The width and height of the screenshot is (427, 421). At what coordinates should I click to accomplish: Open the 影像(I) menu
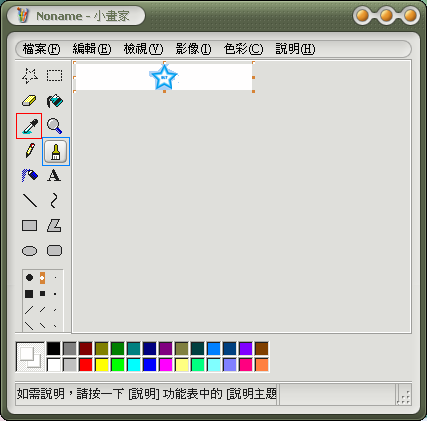[x=193, y=49]
